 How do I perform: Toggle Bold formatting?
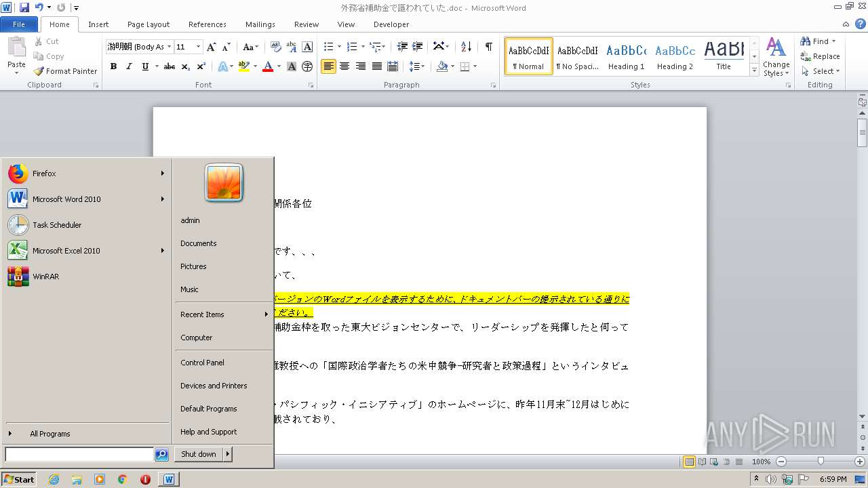click(113, 66)
